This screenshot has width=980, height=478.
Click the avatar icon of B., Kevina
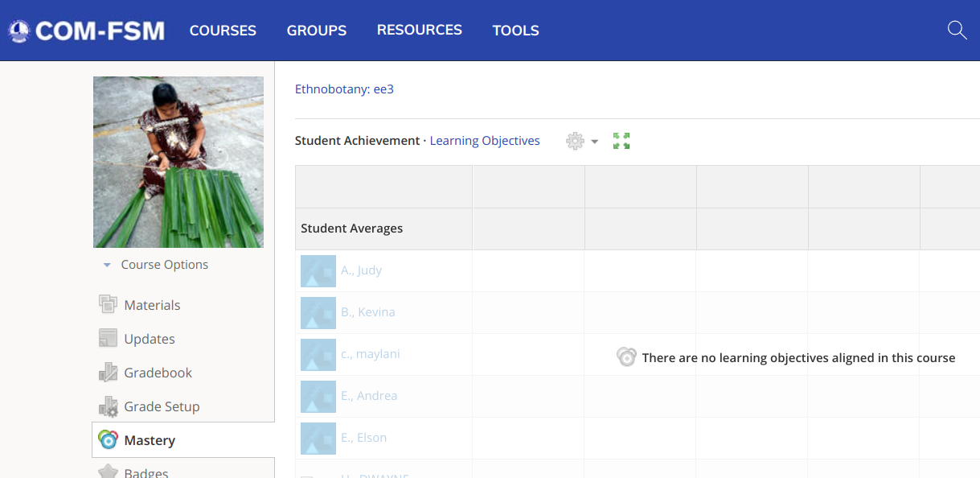(x=318, y=313)
